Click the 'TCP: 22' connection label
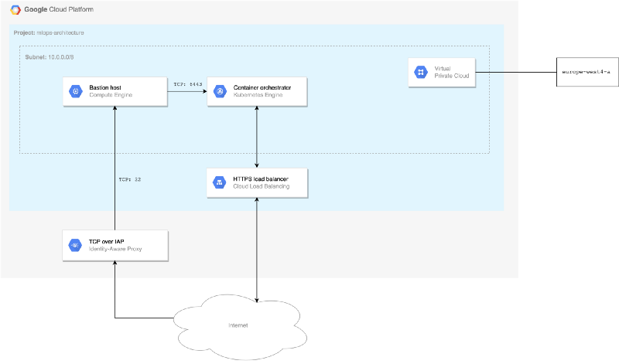Viewport: 619px width, 364px height. (x=130, y=179)
